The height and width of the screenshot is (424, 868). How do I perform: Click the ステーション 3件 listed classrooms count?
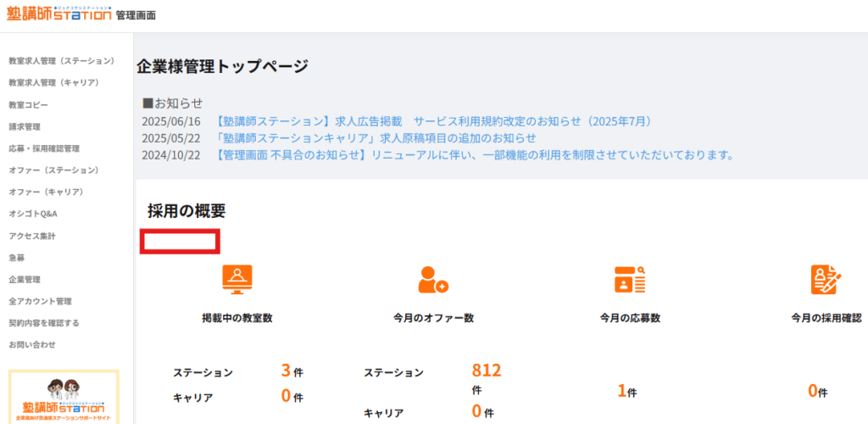[x=292, y=371]
